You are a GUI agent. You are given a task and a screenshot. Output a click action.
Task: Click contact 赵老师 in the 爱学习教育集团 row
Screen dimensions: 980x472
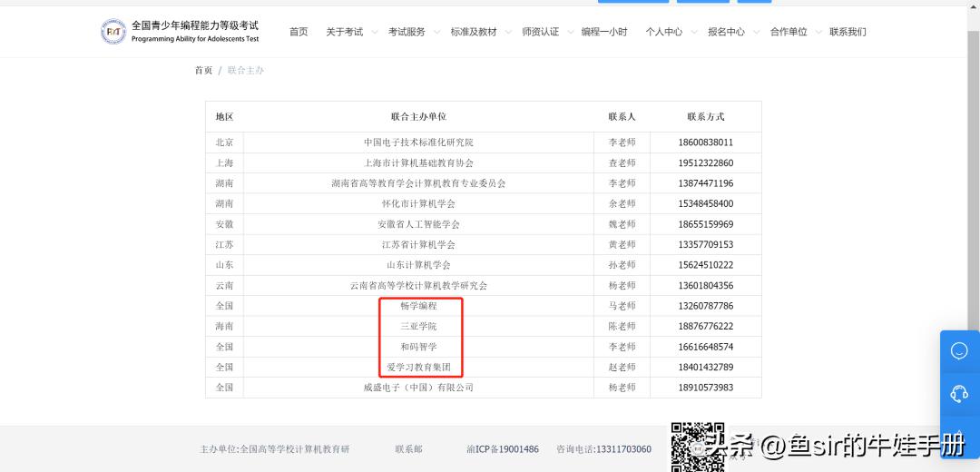[x=622, y=367]
